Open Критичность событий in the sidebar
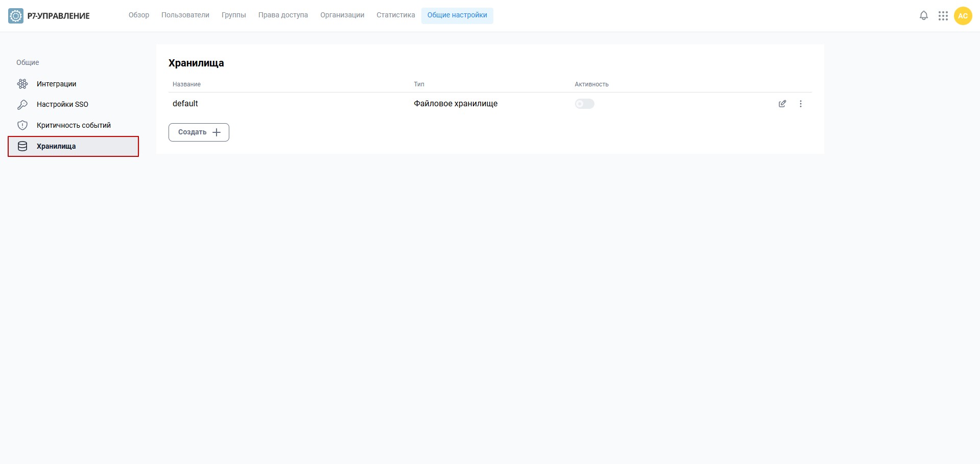 click(x=73, y=125)
